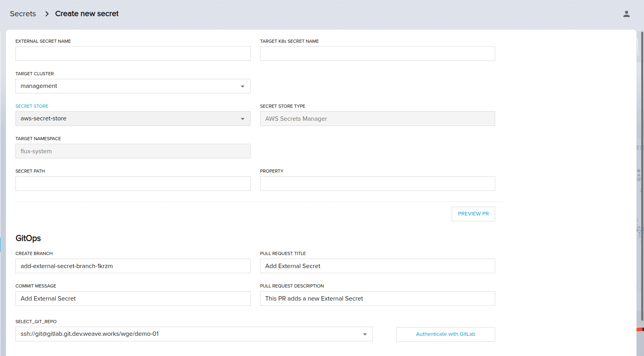The height and width of the screenshot is (356, 644).
Task: Click the SECRET STORE label
Action: coord(32,106)
